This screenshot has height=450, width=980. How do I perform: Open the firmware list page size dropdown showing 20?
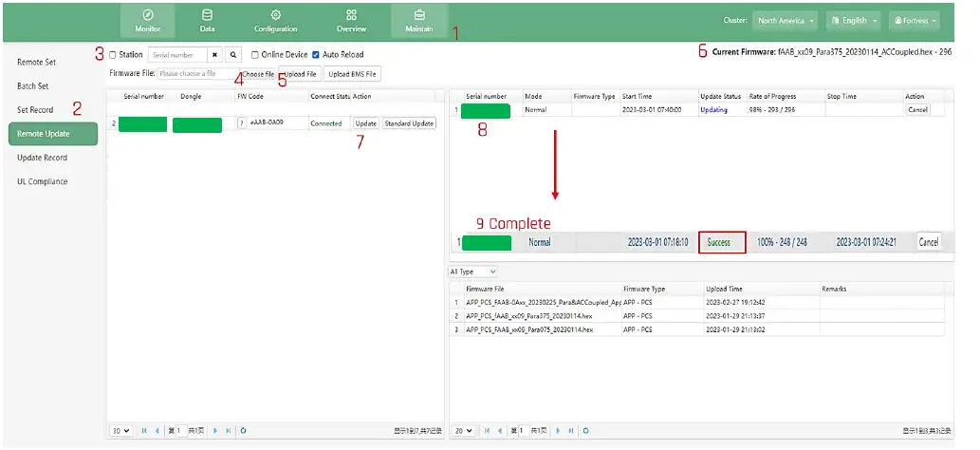point(464,431)
